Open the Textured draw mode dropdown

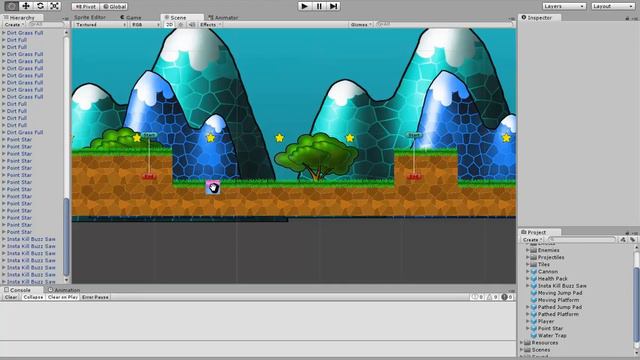click(x=100, y=24)
